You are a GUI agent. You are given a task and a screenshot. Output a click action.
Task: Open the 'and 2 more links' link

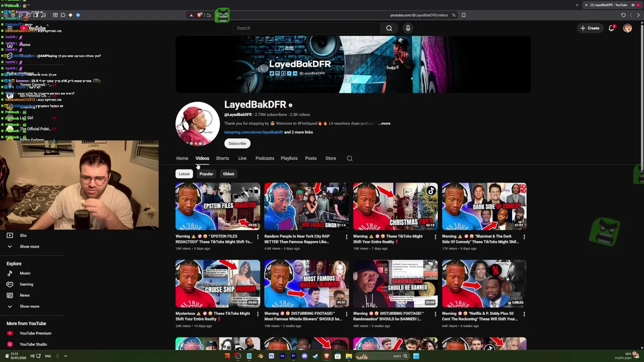pos(298,132)
